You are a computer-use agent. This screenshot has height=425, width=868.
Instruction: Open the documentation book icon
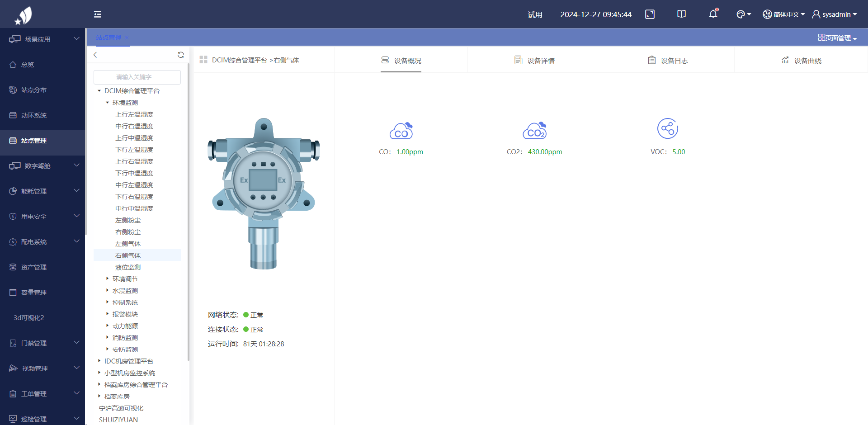pos(681,14)
